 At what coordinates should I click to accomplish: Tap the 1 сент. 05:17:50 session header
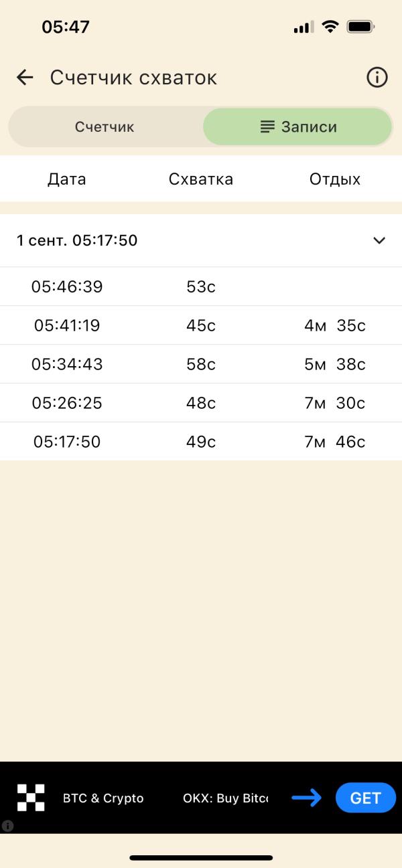pyautogui.click(x=201, y=240)
